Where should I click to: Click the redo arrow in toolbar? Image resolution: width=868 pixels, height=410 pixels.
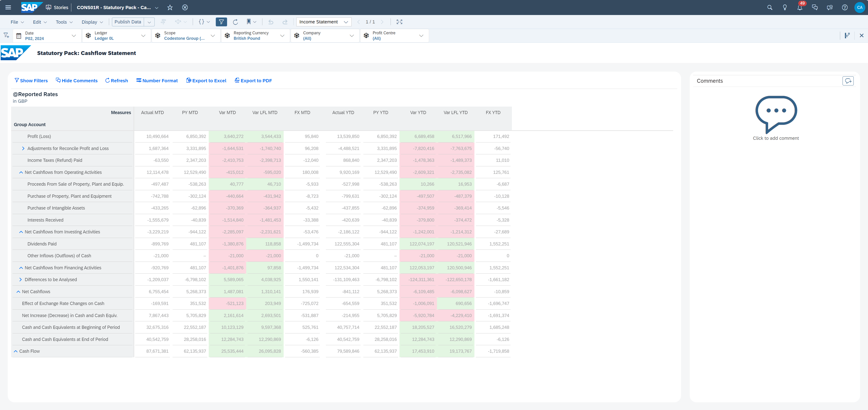(285, 22)
